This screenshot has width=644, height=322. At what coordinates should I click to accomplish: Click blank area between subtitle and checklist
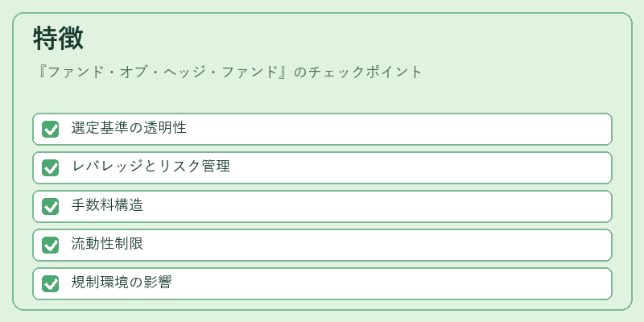pos(322,97)
